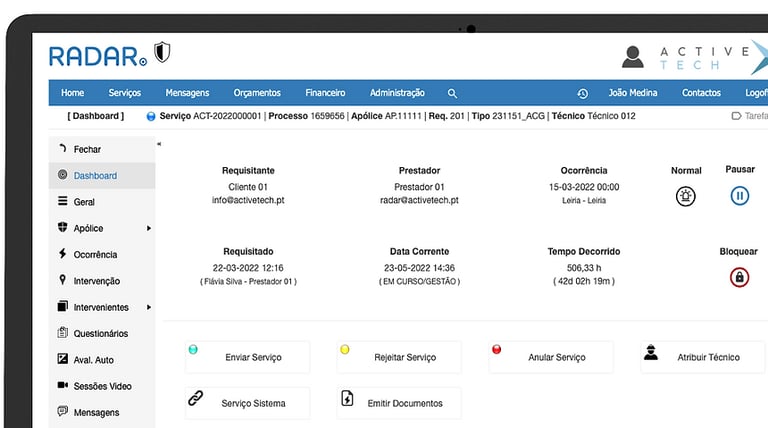Viewport: 768px width, 428px height.
Task: Select Dashboard in the sidebar
Action: point(102,175)
